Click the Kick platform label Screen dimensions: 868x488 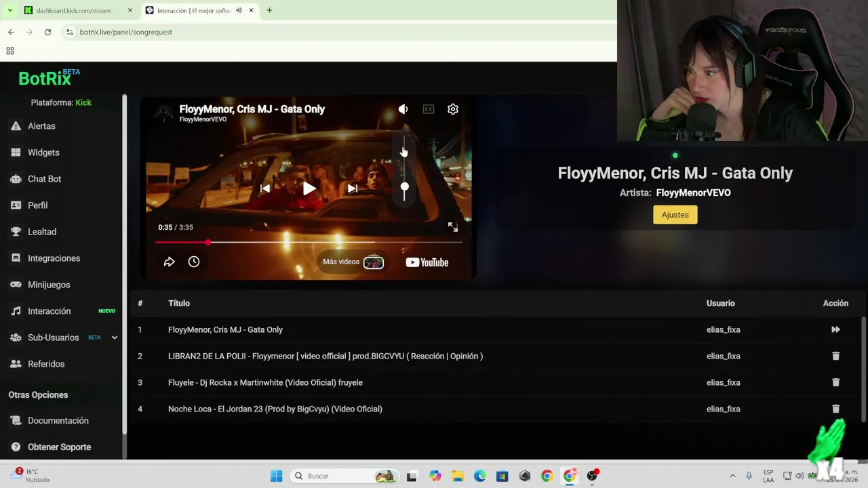[x=83, y=102]
